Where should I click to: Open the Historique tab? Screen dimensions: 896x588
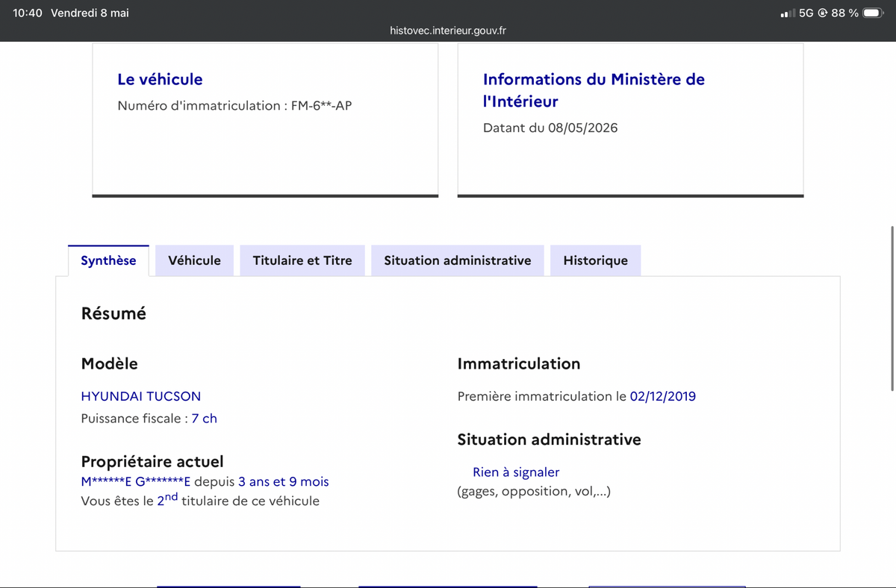click(x=596, y=260)
